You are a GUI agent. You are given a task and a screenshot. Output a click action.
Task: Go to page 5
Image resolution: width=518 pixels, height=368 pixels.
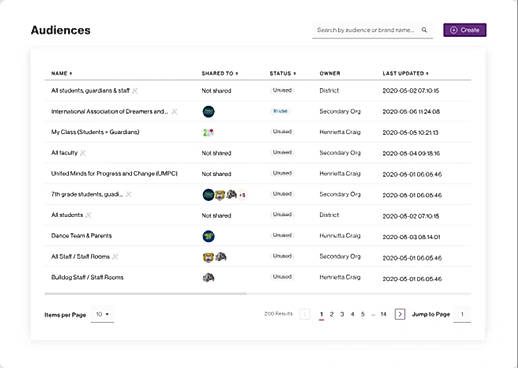pos(363,314)
